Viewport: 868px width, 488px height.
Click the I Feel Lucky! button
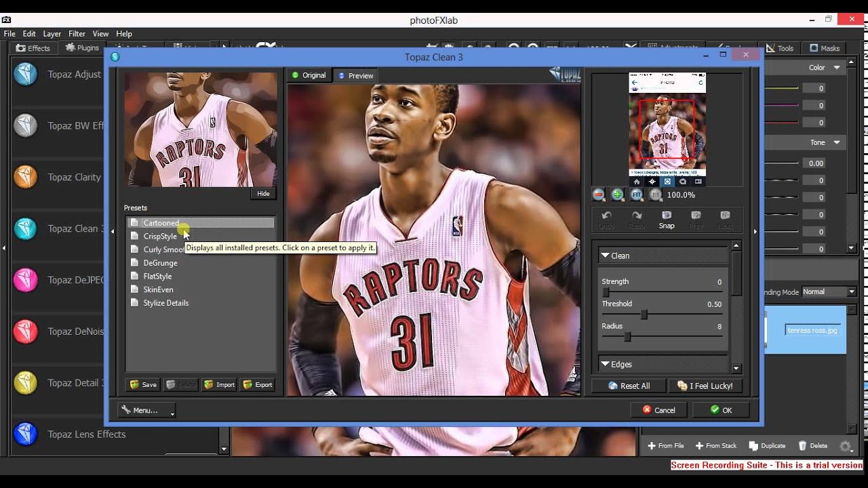pos(705,386)
